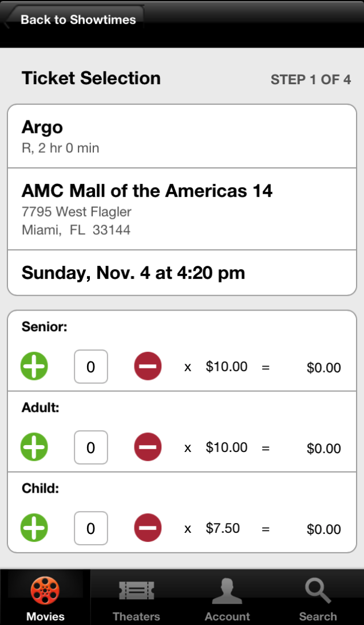Remove a Senior ticket with red minus
This screenshot has height=625, width=364.
pyautogui.click(x=148, y=366)
